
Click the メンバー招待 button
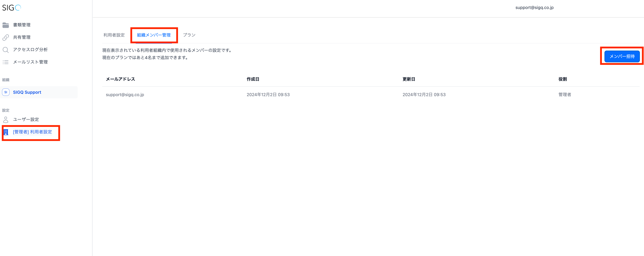622,56
